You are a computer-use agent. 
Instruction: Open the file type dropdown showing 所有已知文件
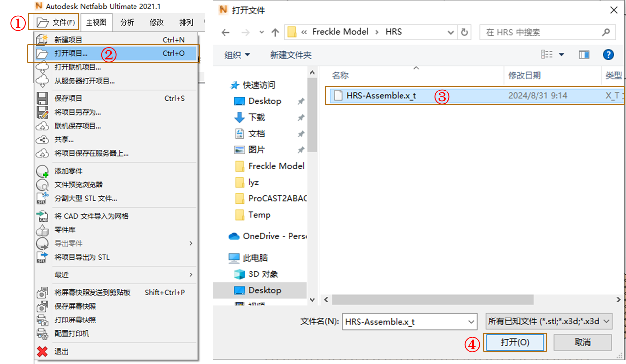548,322
